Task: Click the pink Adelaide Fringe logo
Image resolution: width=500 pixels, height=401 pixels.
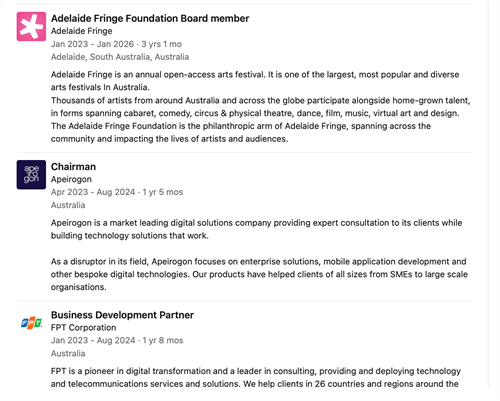Action: click(31, 26)
